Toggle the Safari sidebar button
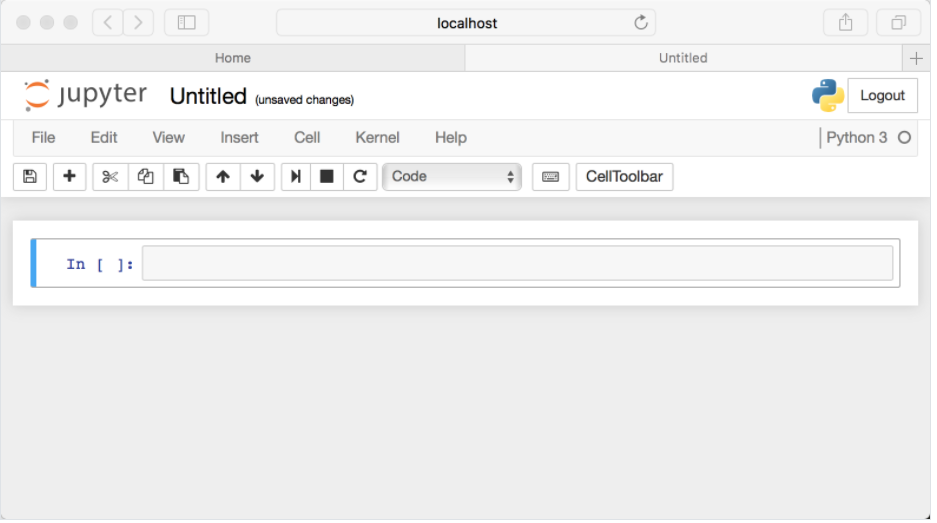Viewport: 937px width, 523px height. tap(186, 23)
